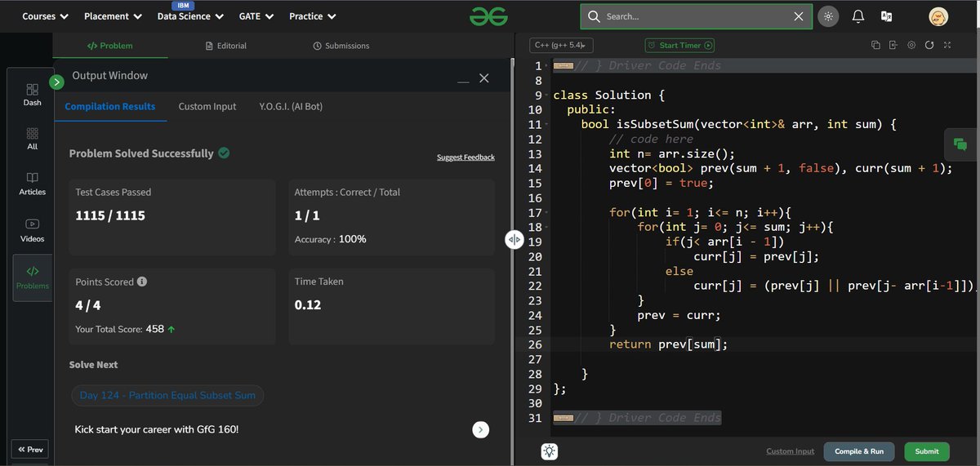Click the search magnifier icon
The width and height of the screenshot is (980, 466).
pos(594,16)
